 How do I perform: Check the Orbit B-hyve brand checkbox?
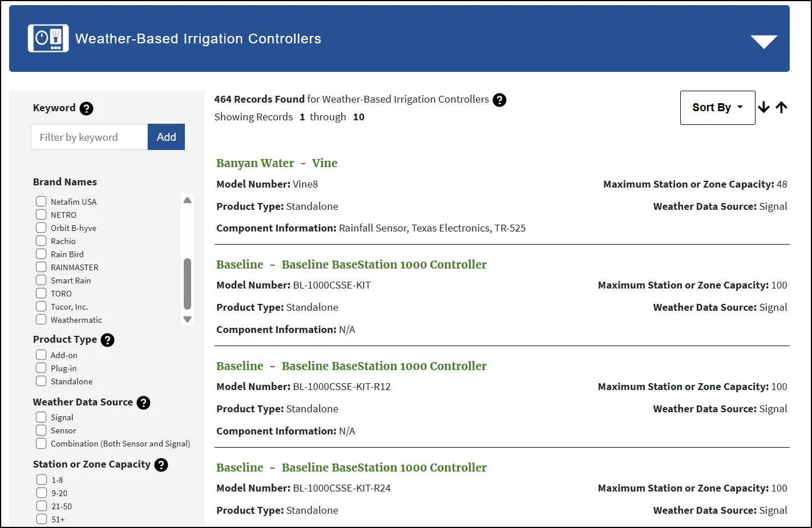click(41, 228)
